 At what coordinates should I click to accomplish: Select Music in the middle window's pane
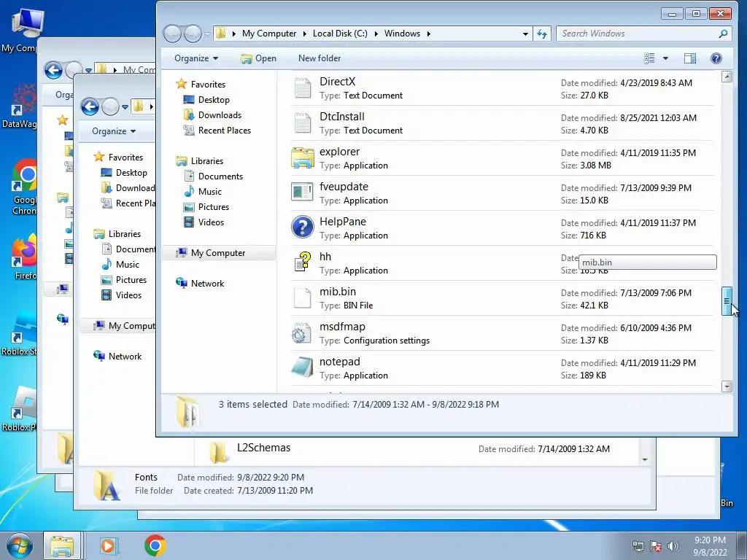[127, 265]
